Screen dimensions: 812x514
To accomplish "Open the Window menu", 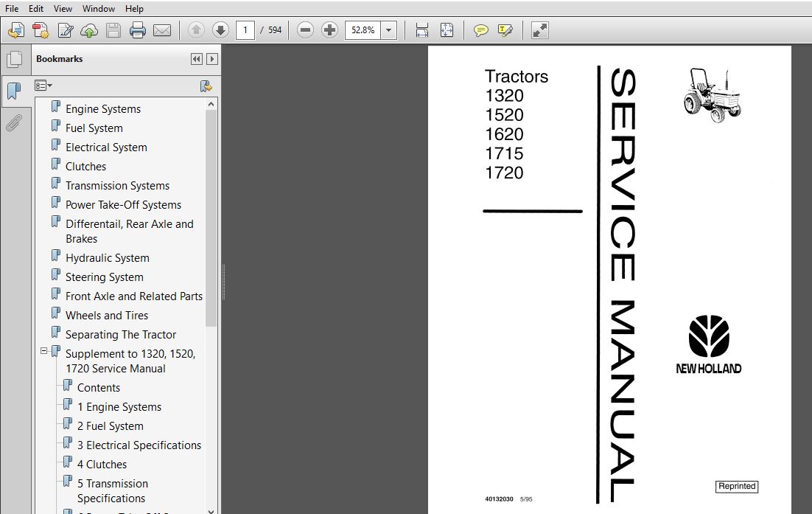I will coord(99,9).
